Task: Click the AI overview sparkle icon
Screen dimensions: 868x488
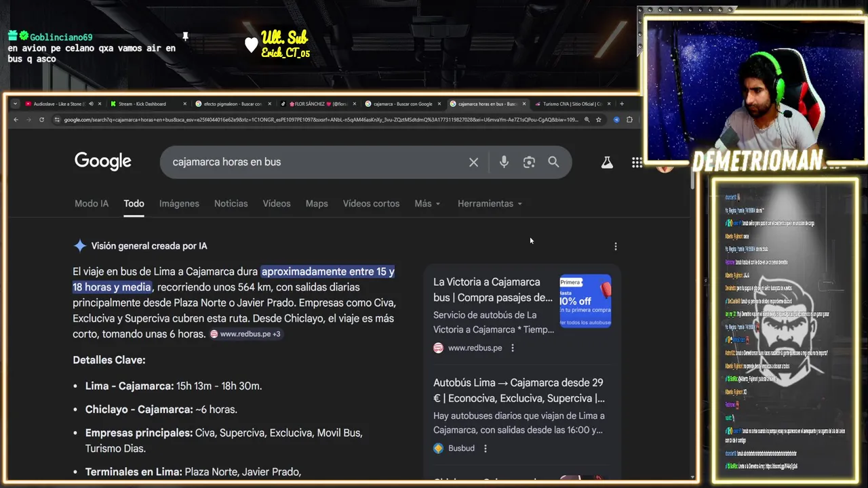Action: [x=79, y=246]
